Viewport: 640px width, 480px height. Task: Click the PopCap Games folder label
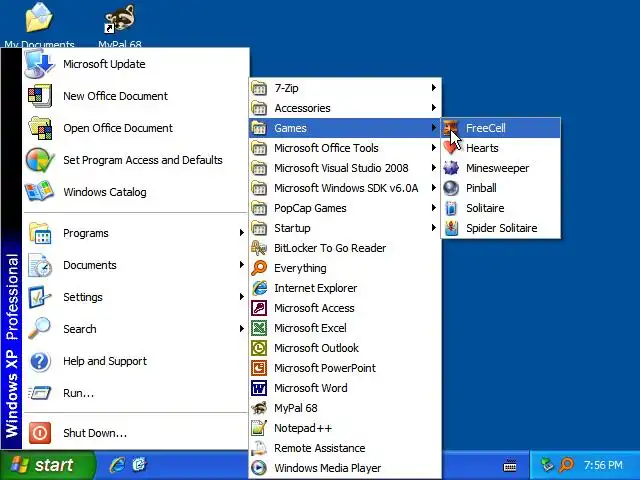[x=310, y=208]
